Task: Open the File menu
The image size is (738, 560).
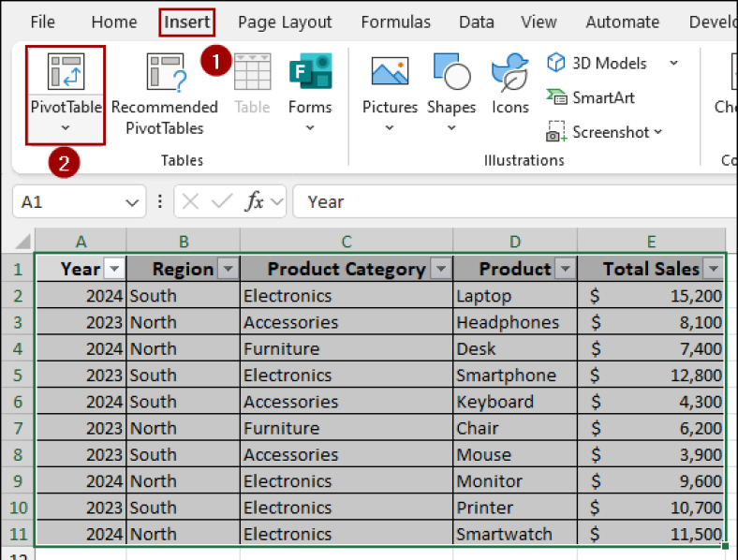Action: point(43,22)
